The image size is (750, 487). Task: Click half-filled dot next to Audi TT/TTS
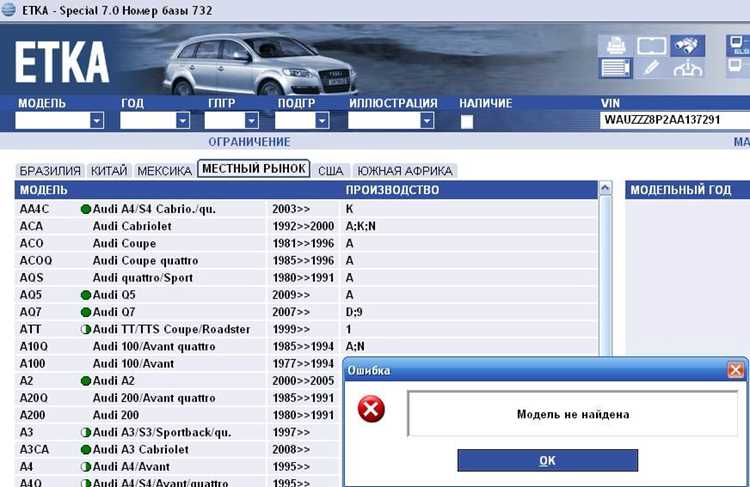(x=86, y=330)
